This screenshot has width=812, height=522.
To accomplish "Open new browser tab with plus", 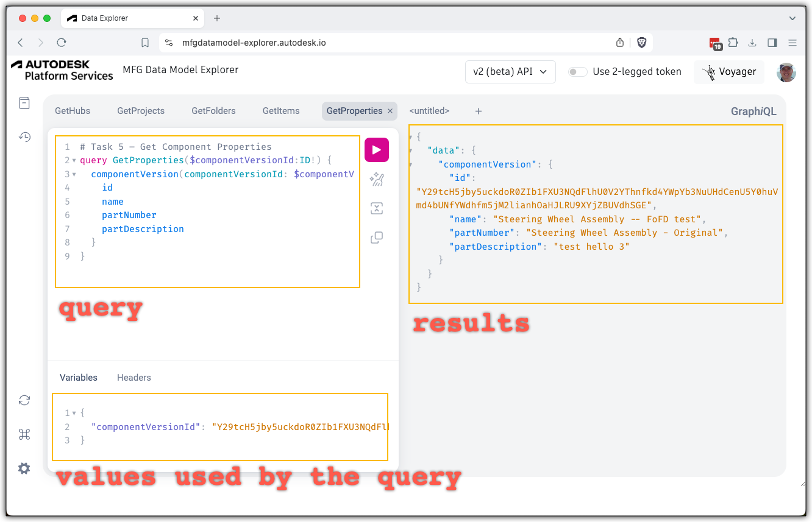I will tap(217, 18).
